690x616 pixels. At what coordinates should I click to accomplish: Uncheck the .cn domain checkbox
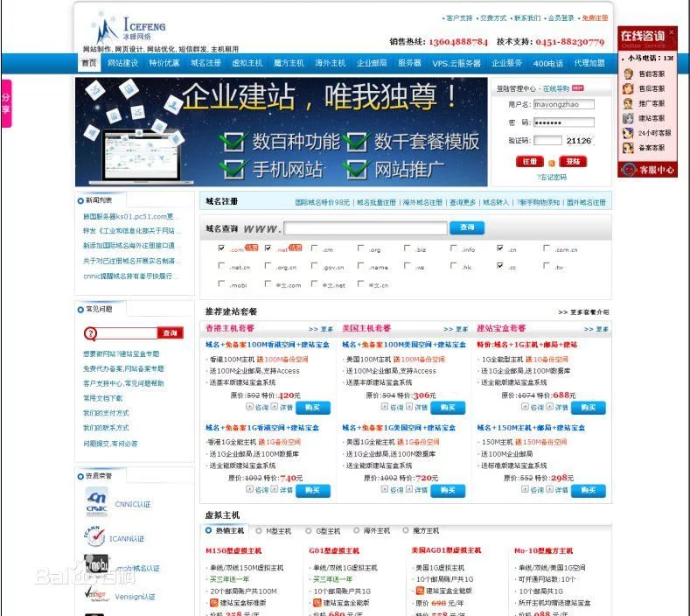(x=500, y=248)
